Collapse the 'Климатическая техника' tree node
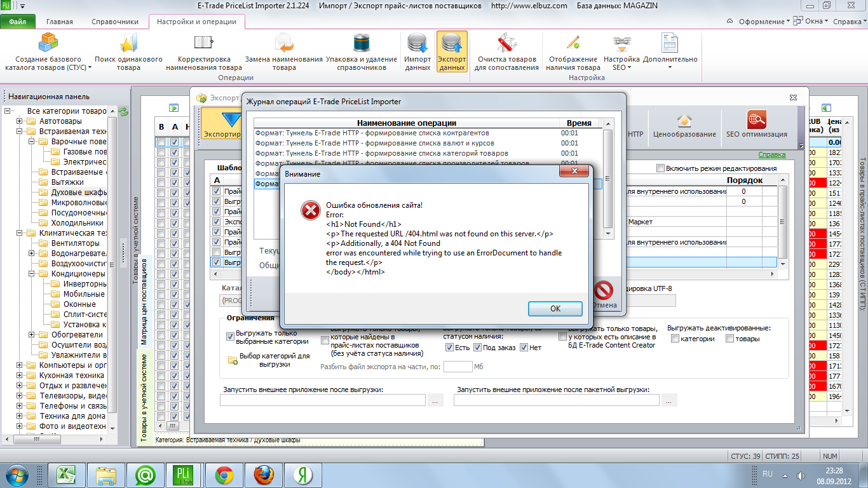868x488 pixels. tap(20, 233)
